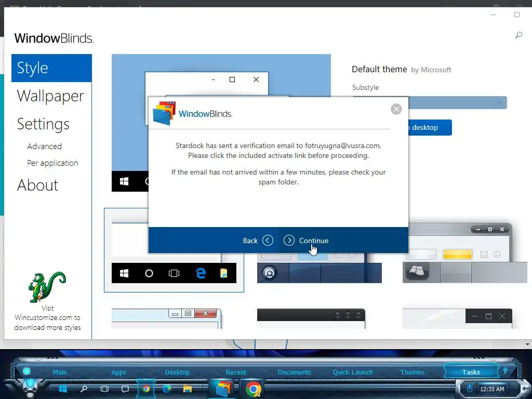Click the dock collapse arrow at right end
Image resolution: width=532 pixels, height=399 pixels.
(x=525, y=388)
